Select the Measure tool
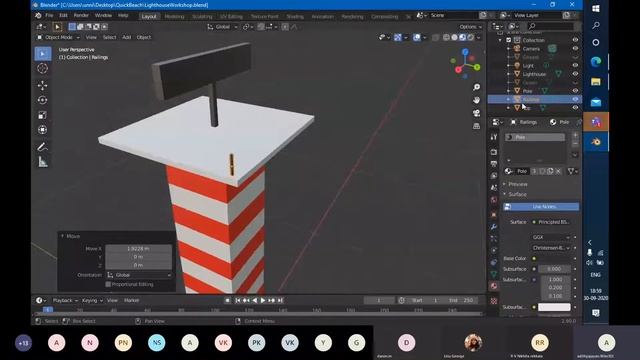Viewport: 640px width, 360px height. coord(42,162)
